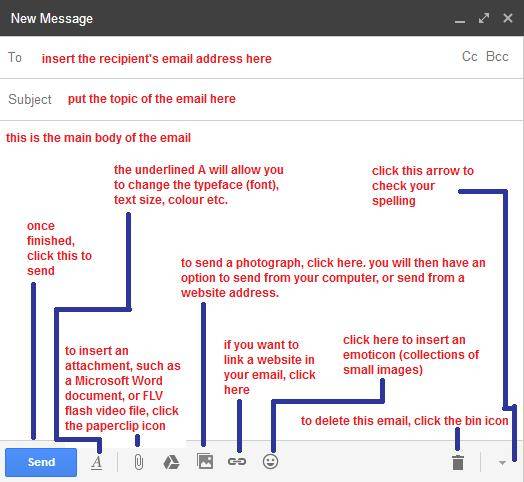Attach a file using the paperclip icon
The height and width of the screenshot is (482, 524).
tap(138, 462)
